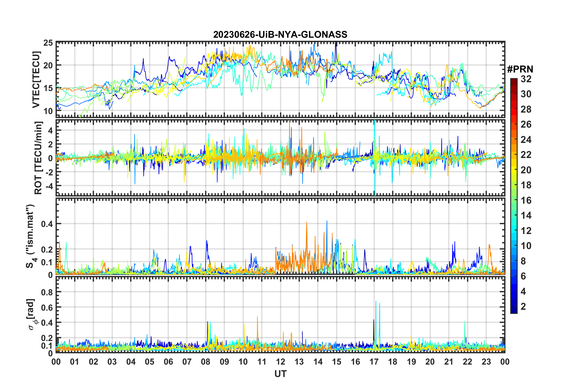Click the VTEC axis tick label 15

48,88
